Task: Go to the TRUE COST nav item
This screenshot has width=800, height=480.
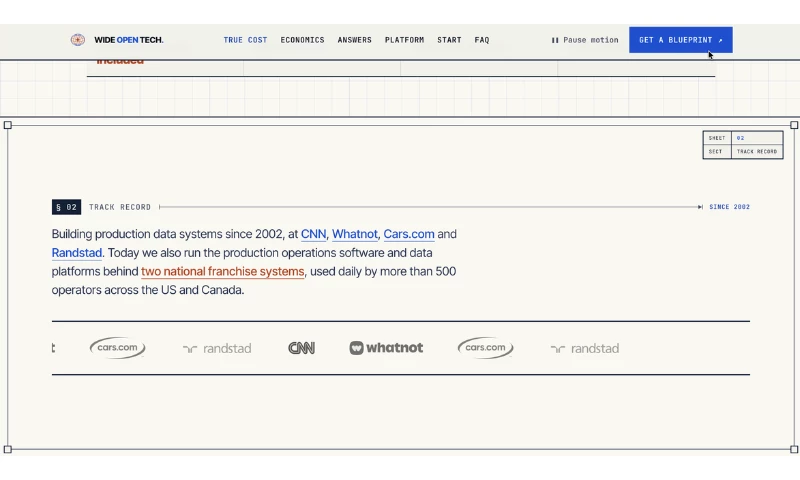Action: [x=245, y=40]
